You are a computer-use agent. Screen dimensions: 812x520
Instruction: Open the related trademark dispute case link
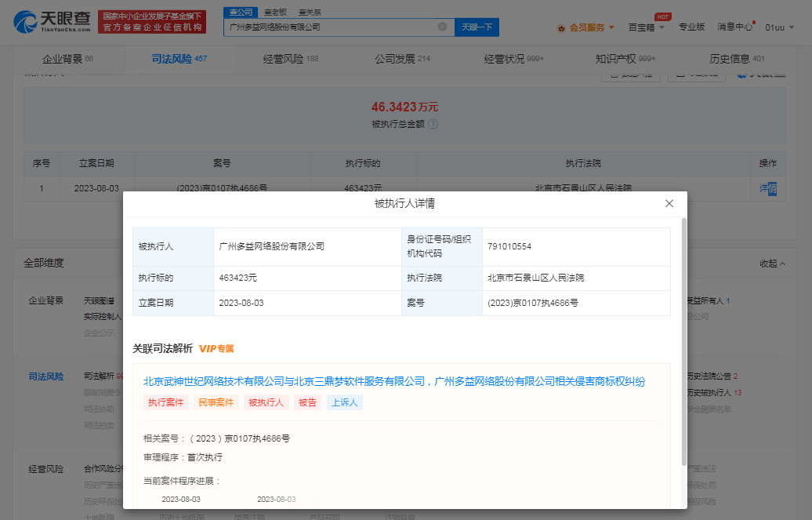[394, 382]
